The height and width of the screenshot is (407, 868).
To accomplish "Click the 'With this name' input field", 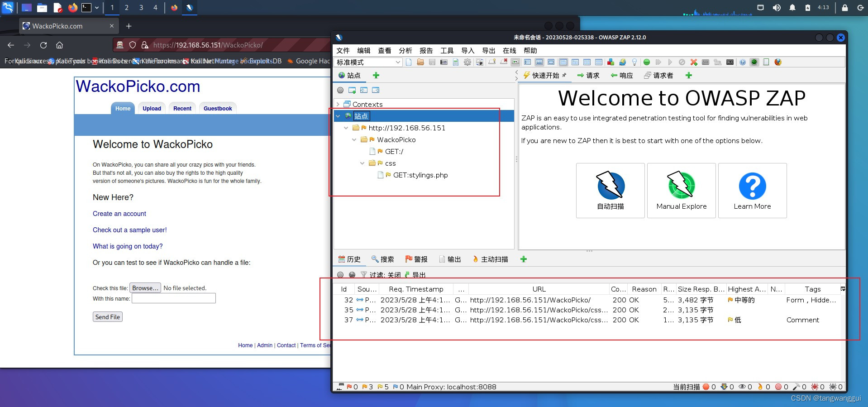I will (x=174, y=298).
